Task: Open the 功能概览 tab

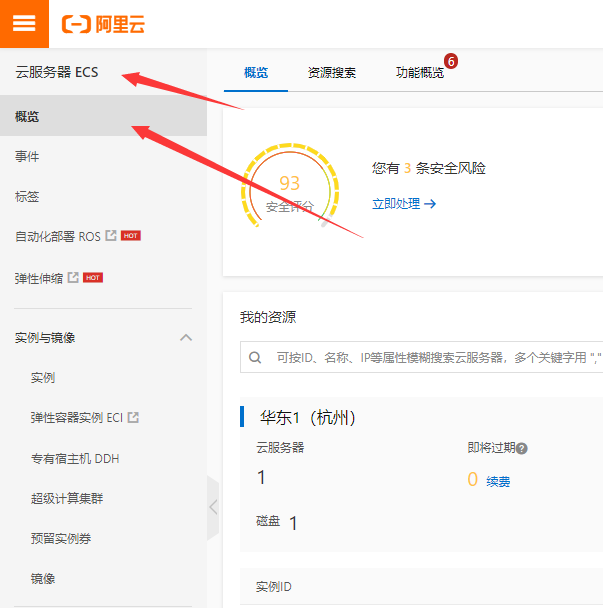Action: click(x=420, y=73)
